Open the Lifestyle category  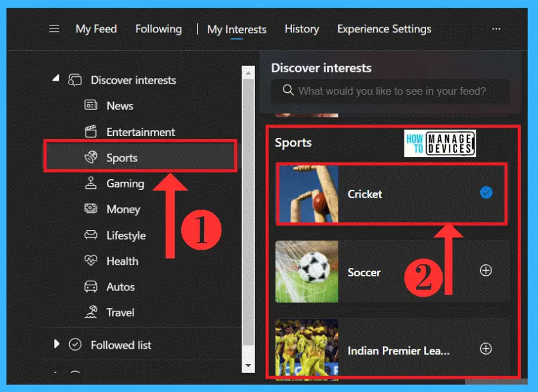coord(126,236)
